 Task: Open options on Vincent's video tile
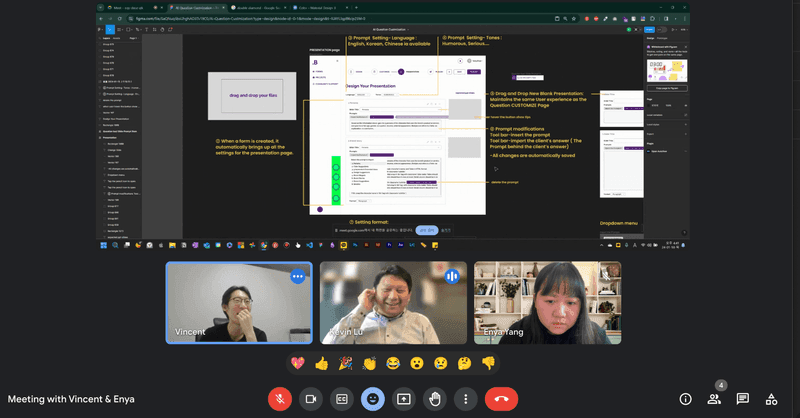click(297, 276)
